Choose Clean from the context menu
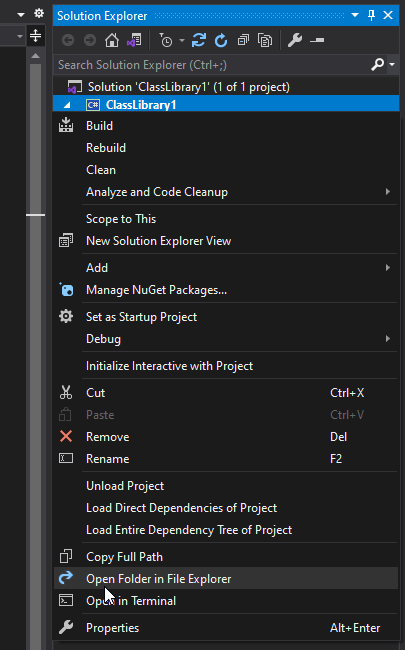Viewport: 405px width, 650px height. (226, 170)
